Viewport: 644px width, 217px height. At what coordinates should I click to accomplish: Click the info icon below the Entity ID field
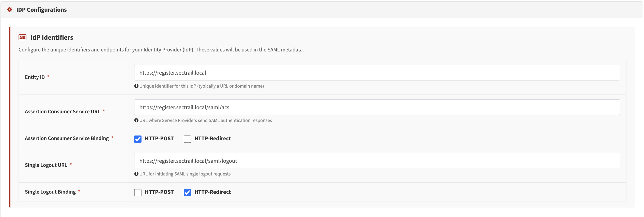136,86
